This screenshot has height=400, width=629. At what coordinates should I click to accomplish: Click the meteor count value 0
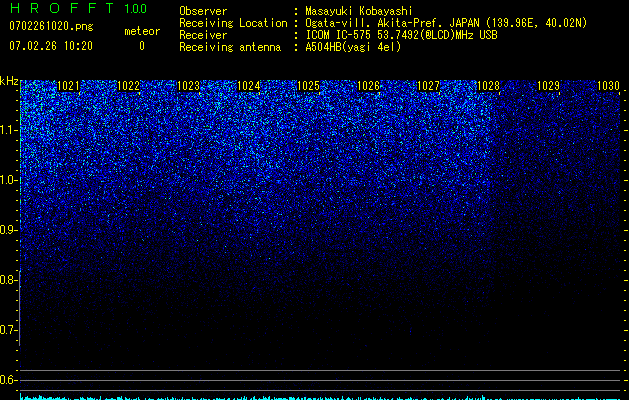142,46
